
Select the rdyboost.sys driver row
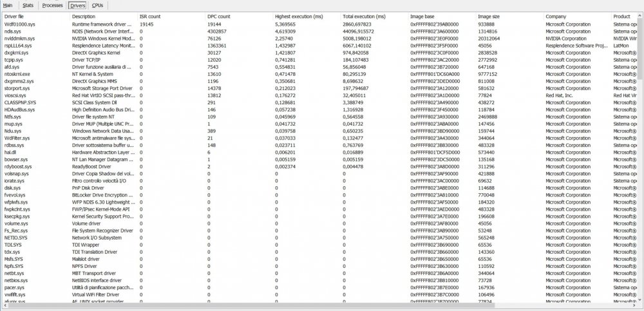click(319, 166)
